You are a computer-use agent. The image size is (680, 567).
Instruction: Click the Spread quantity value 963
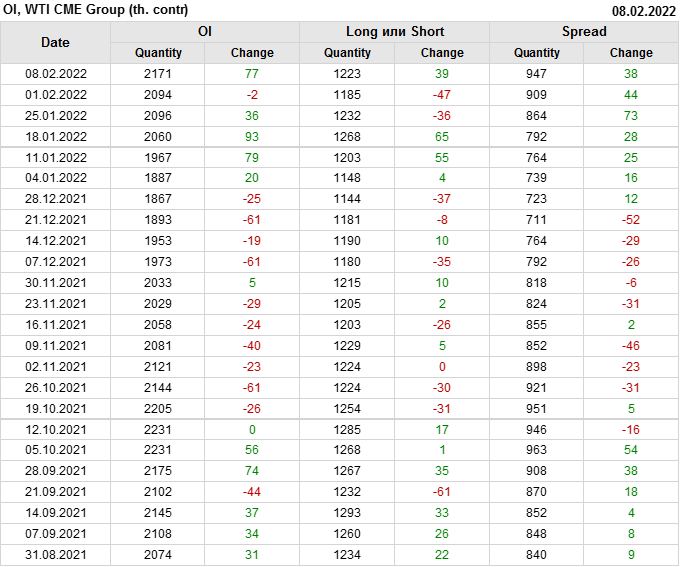(537, 450)
